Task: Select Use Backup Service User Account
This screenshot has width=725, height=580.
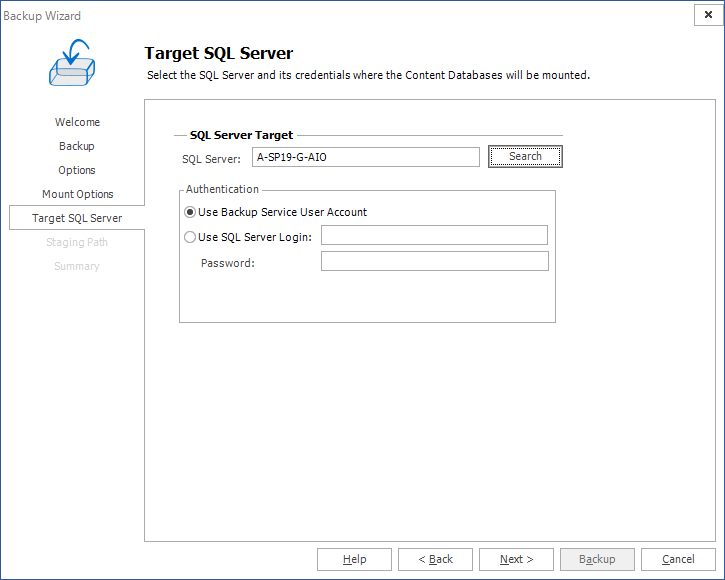Action: (190, 212)
